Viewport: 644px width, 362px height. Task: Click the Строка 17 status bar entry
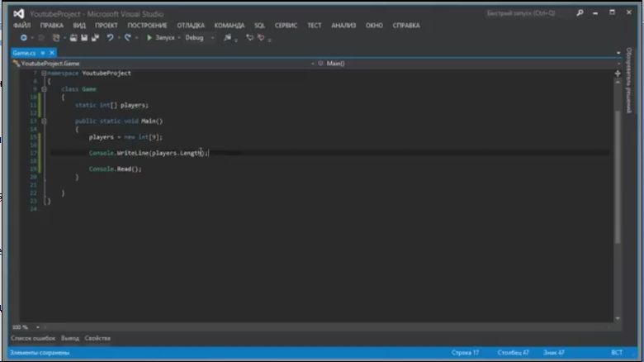[465, 353]
